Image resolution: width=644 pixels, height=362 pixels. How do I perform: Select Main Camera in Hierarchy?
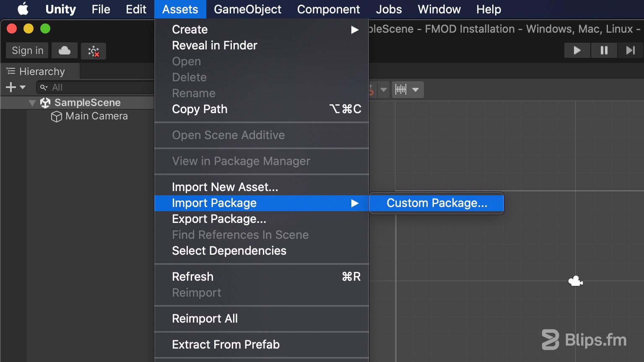(96, 116)
